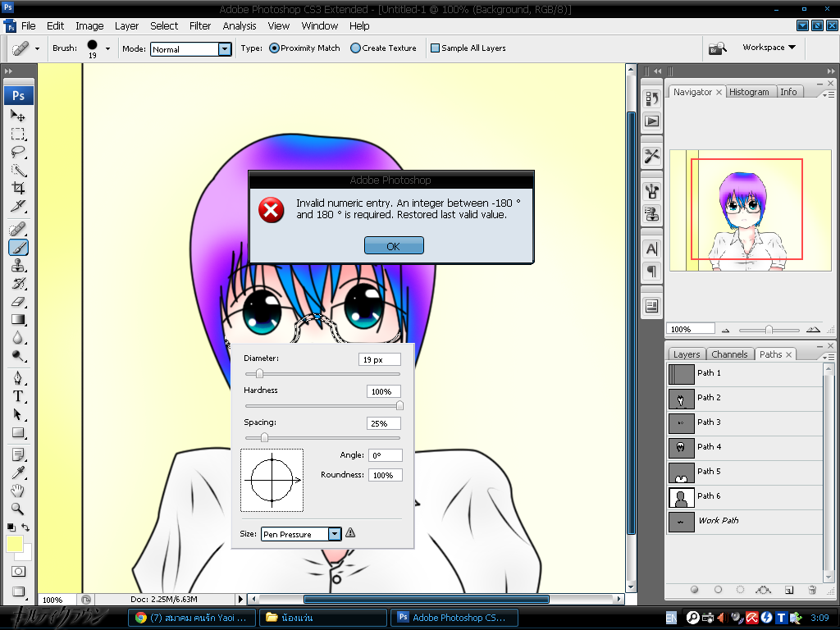
Task: Select the Eyedropper tool
Action: click(18, 472)
